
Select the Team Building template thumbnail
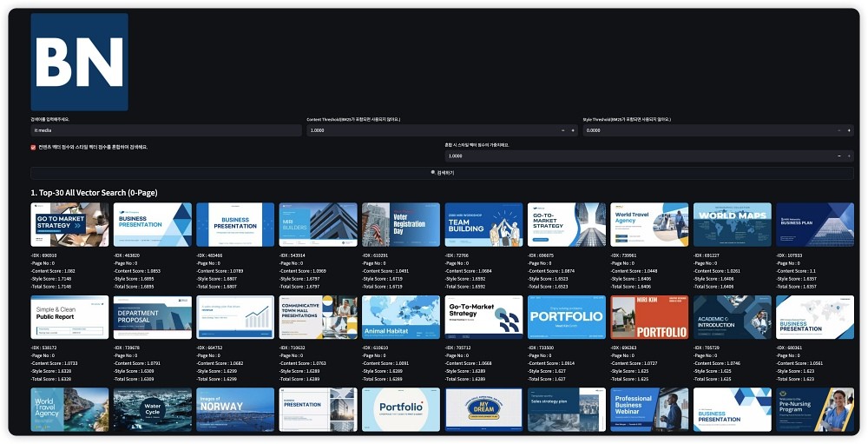click(x=483, y=225)
